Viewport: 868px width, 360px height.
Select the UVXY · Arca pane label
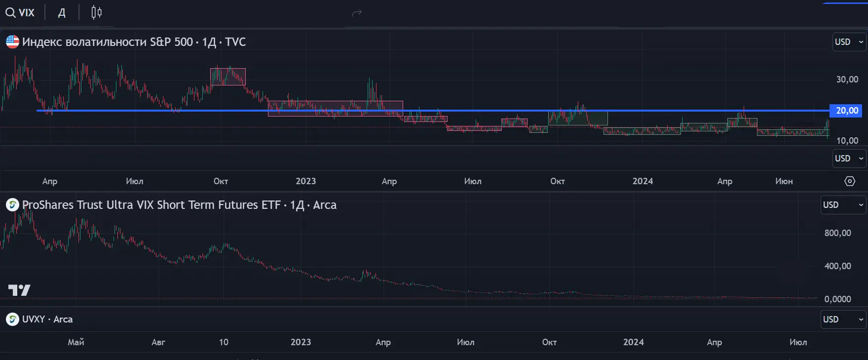coord(47,320)
